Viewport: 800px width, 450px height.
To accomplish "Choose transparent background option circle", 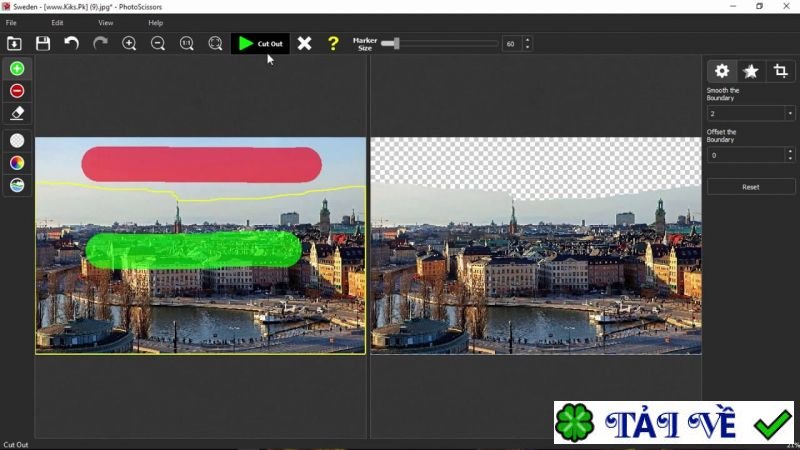I will point(17,140).
